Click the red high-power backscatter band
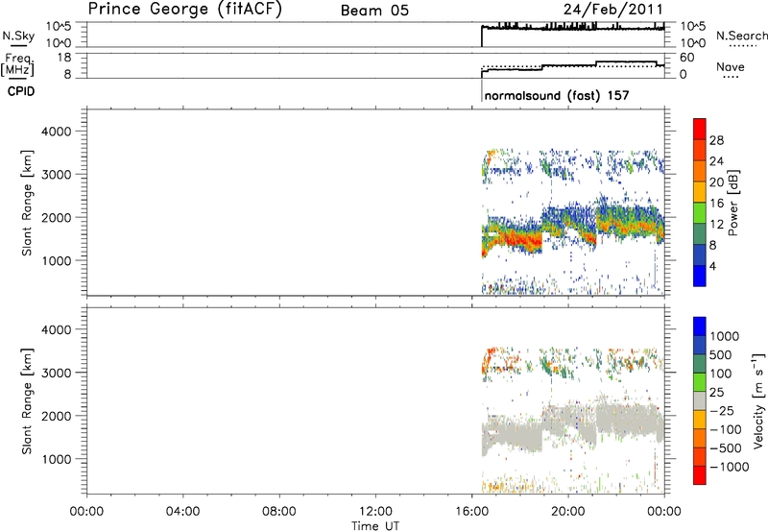 pyautogui.click(x=521, y=239)
